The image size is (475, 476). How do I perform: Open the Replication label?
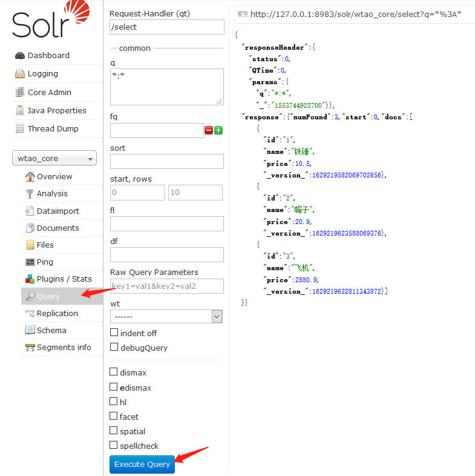click(57, 313)
